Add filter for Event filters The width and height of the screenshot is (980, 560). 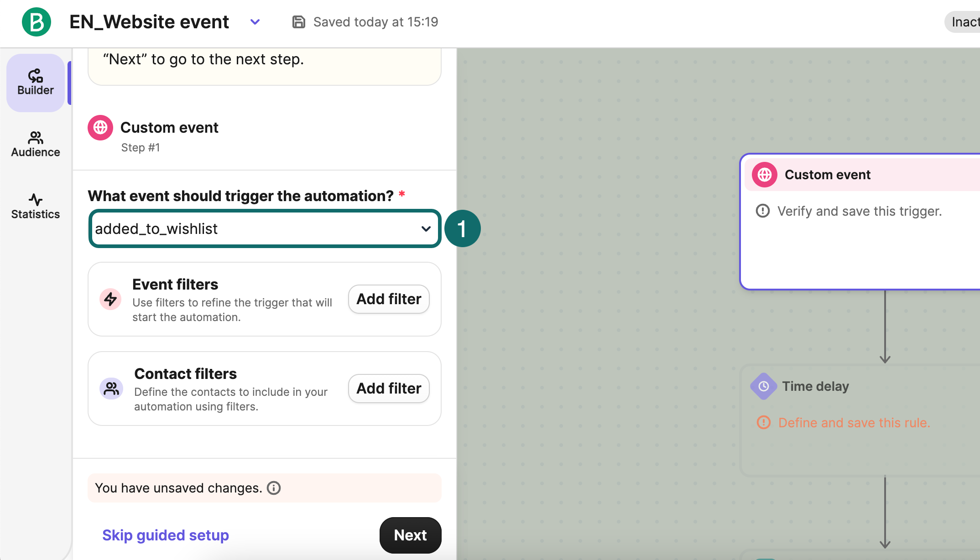(389, 299)
